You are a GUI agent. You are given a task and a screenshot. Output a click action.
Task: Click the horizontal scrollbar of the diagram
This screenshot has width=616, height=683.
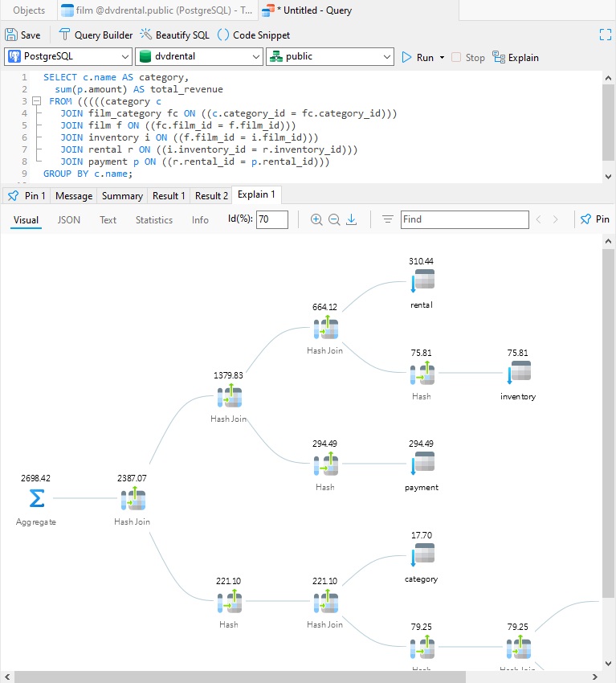(240, 677)
